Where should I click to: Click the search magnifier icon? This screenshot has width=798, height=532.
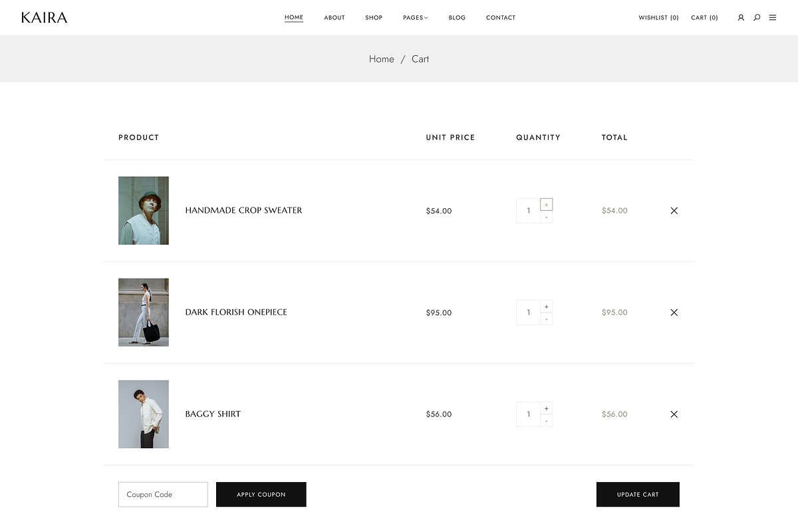click(757, 17)
